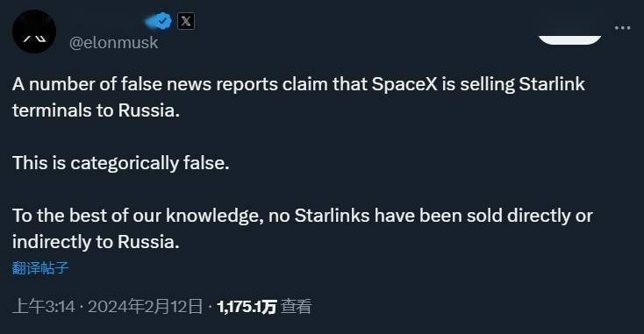This screenshot has width=644, height=334.
Task: Click the word SpaceX in the post
Action: click(x=404, y=84)
